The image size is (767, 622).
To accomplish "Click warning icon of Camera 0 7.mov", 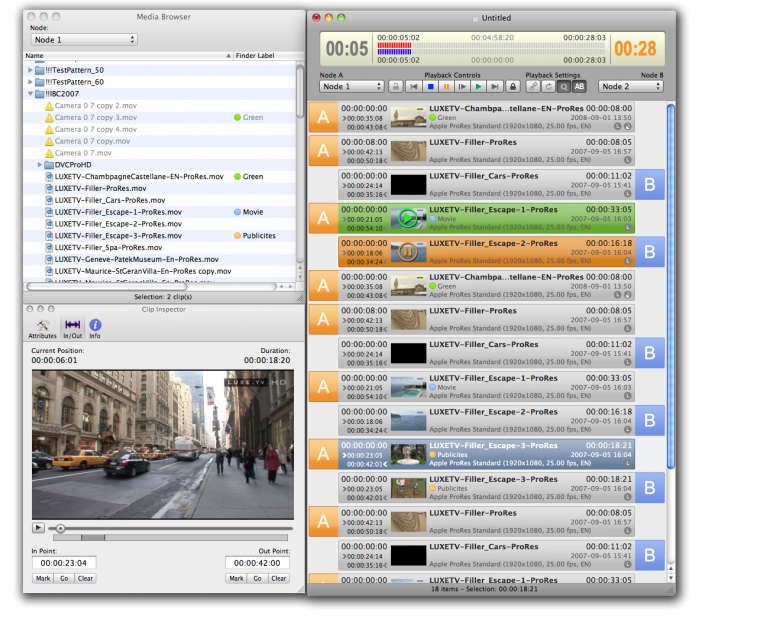I will [49, 153].
